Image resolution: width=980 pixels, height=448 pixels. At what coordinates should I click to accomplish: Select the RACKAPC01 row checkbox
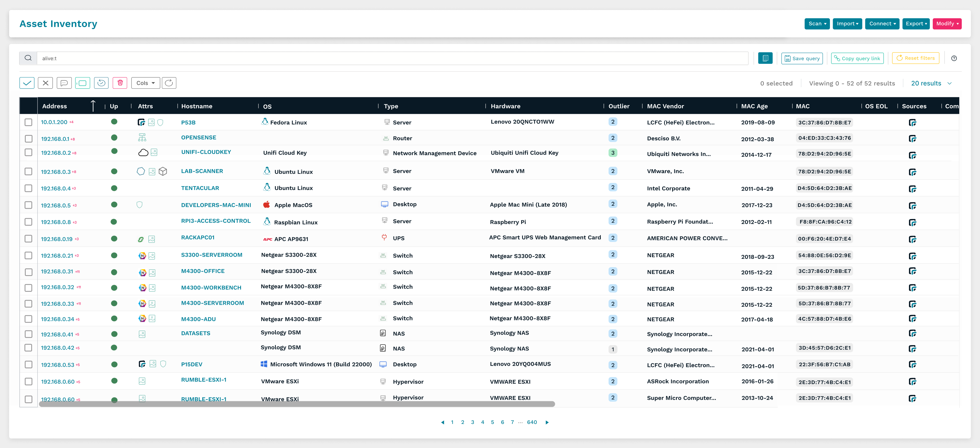(x=28, y=239)
